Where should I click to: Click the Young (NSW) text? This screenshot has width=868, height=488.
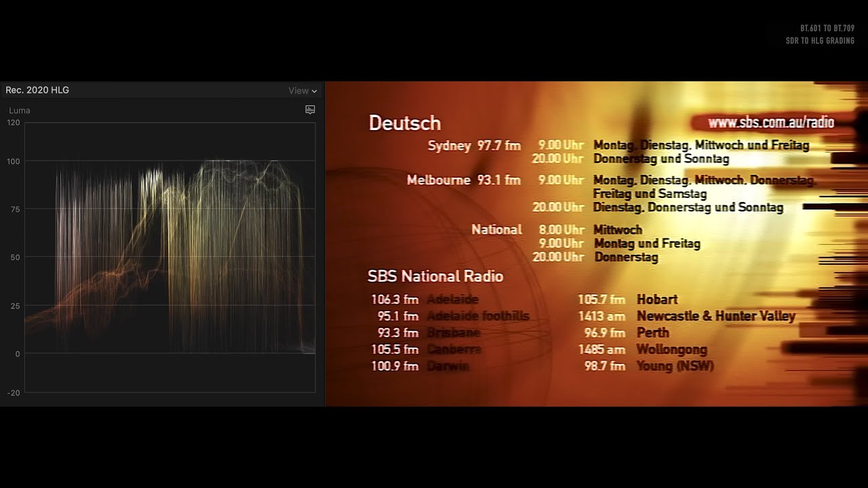(675, 366)
